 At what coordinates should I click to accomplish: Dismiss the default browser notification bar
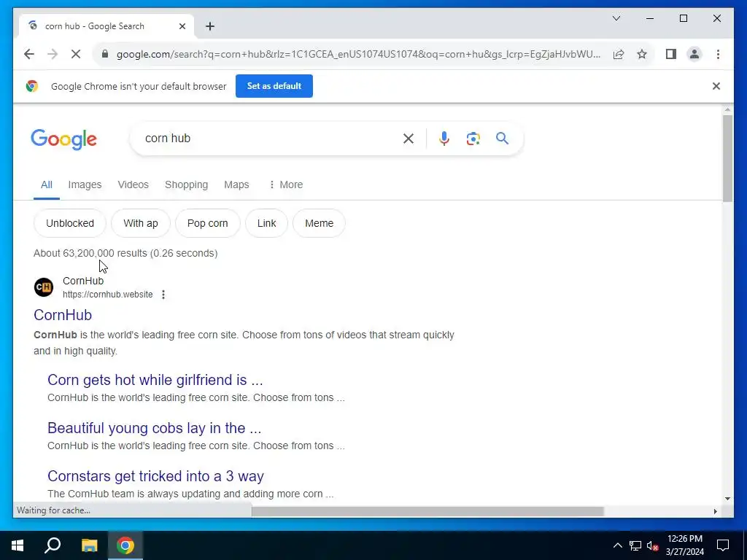(716, 86)
